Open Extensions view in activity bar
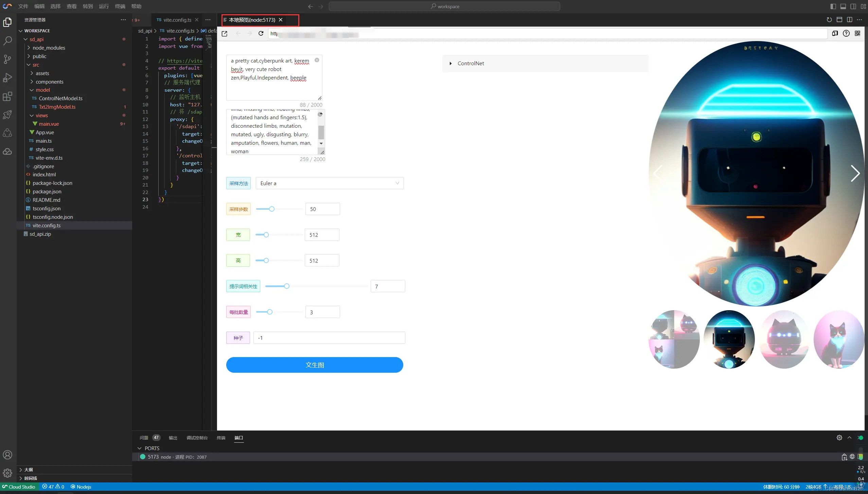868x494 pixels. (7, 96)
